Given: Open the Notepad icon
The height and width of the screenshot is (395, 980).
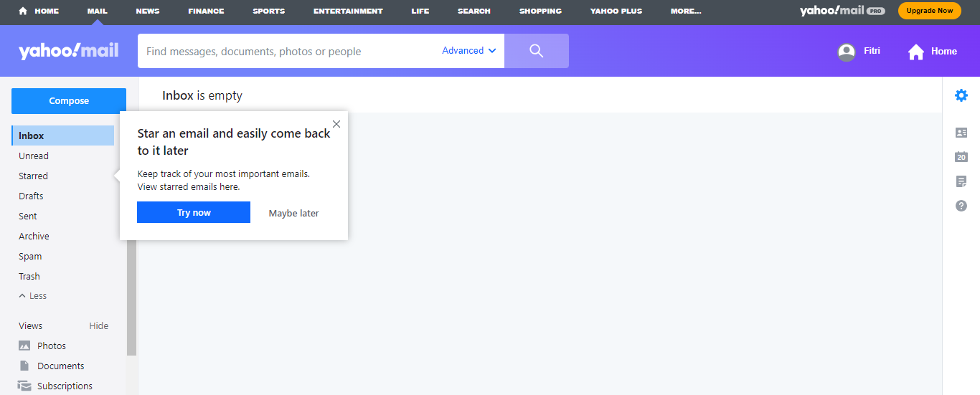Looking at the screenshot, I should (x=961, y=181).
